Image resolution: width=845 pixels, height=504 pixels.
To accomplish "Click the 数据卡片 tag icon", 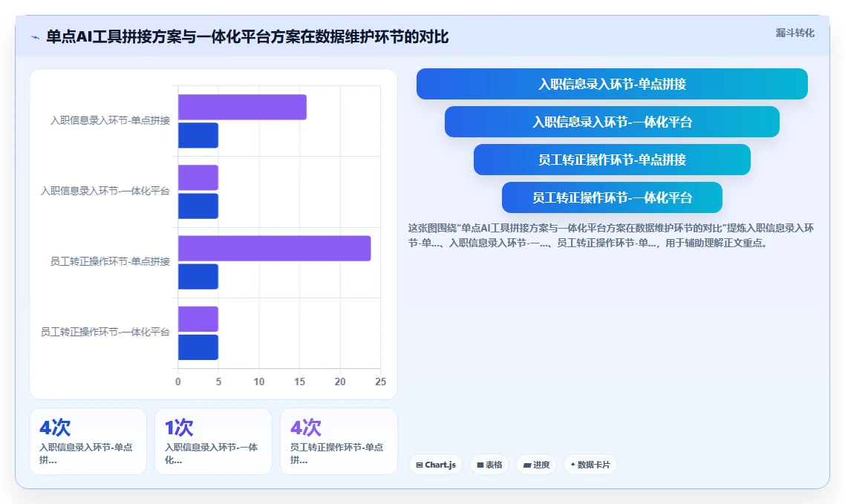I will point(572,464).
